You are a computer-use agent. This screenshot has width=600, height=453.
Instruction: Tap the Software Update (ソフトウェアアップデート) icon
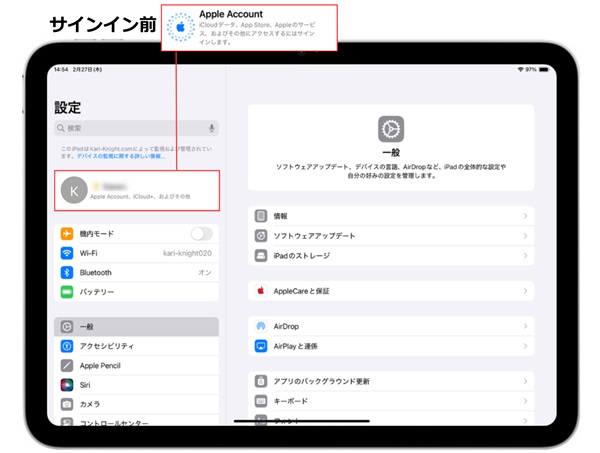[261, 236]
